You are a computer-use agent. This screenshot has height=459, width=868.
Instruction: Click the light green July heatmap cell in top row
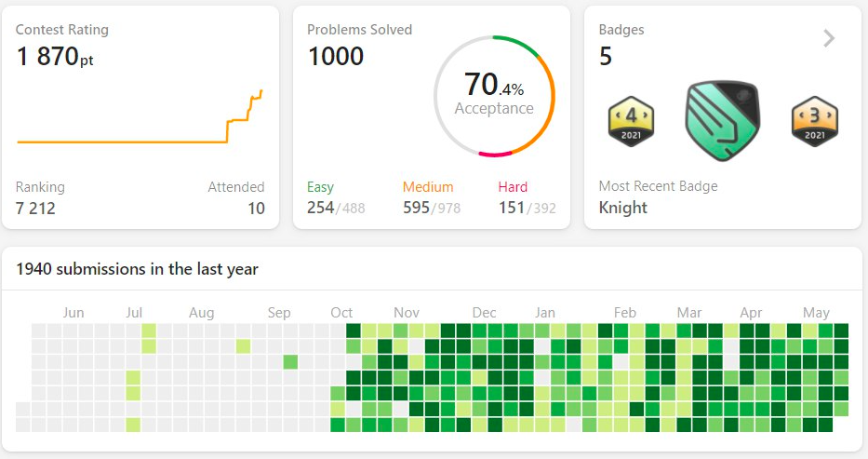point(148,331)
